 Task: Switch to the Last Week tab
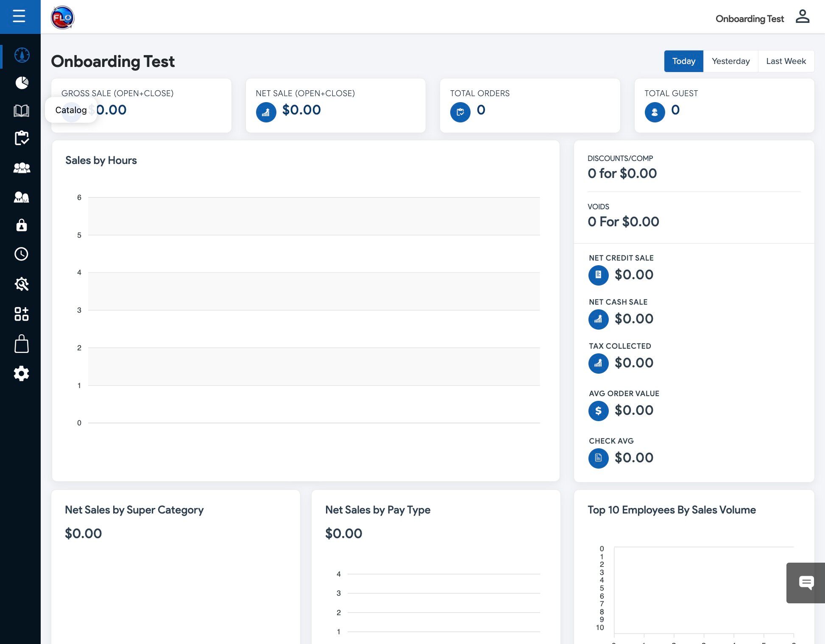786,61
